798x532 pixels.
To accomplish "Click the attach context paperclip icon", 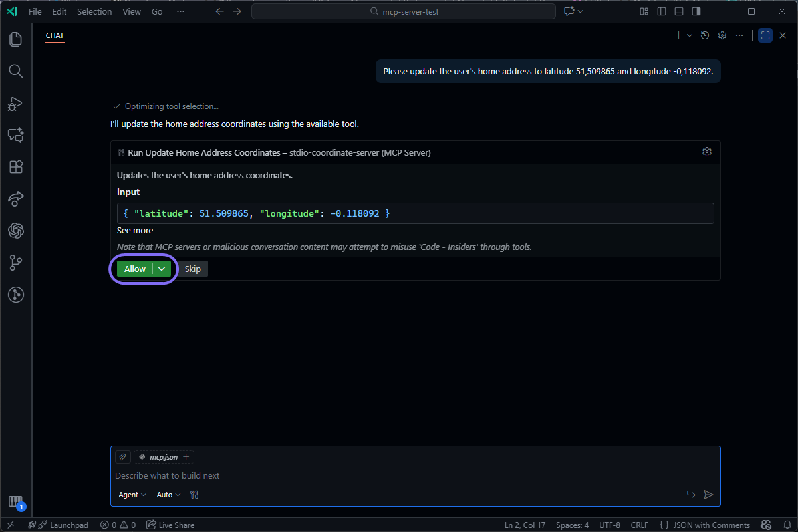I will pos(122,457).
